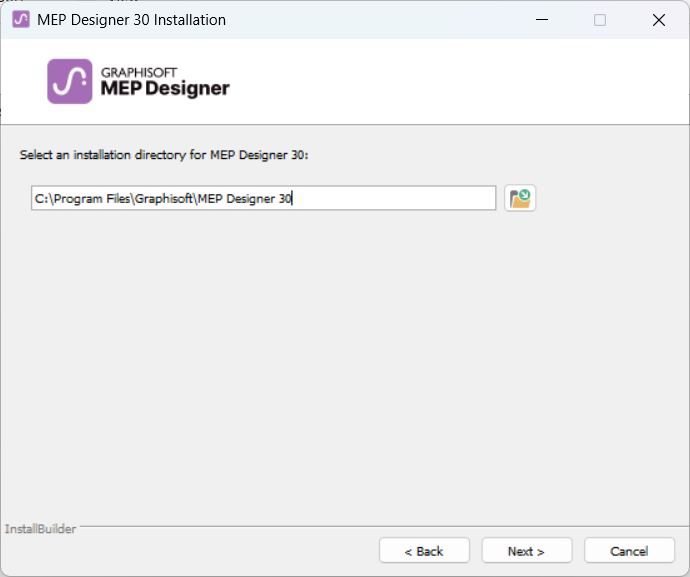Click the MEP Designer title bar icon

(21, 20)
